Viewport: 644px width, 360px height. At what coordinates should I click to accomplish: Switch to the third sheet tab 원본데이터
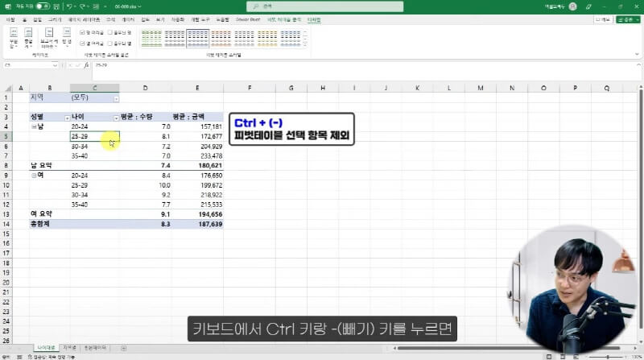[x=95, y=348]
